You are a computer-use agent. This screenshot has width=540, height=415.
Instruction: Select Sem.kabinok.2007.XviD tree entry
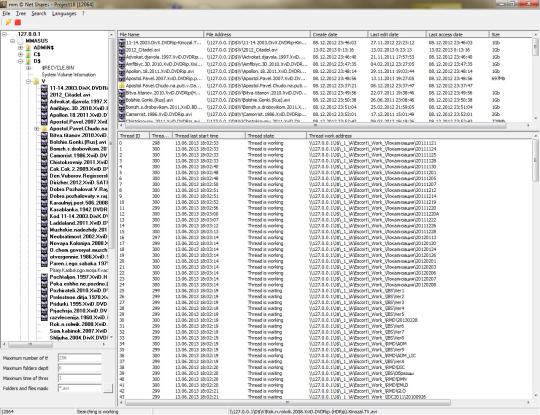coord(79,331)
